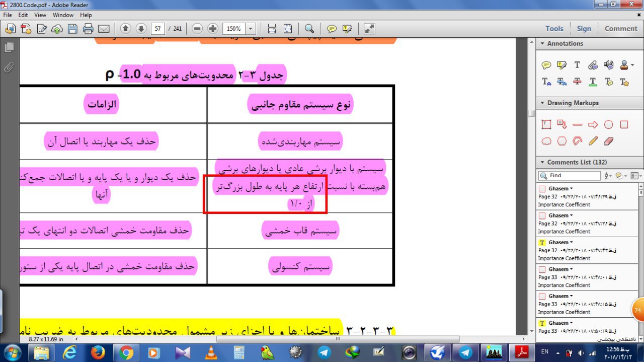The height and width of the screenshot is (362, 644).
Task: Select the Draw Cloud tool
Action: coord(546,141)
